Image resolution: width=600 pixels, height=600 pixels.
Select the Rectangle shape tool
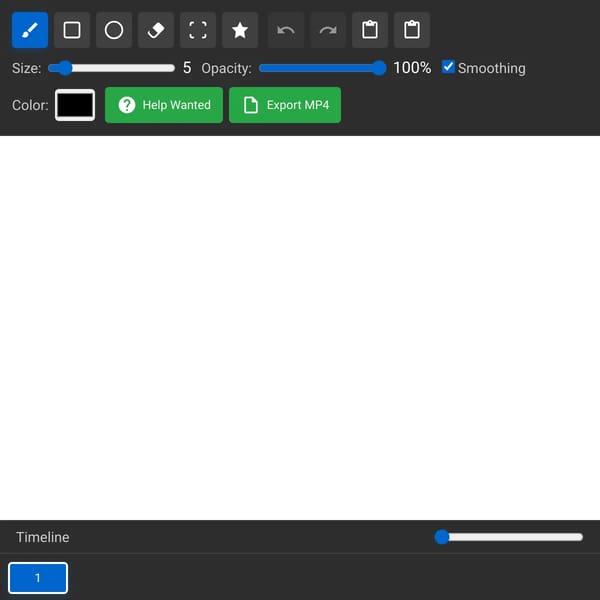[x=72, y=30]
